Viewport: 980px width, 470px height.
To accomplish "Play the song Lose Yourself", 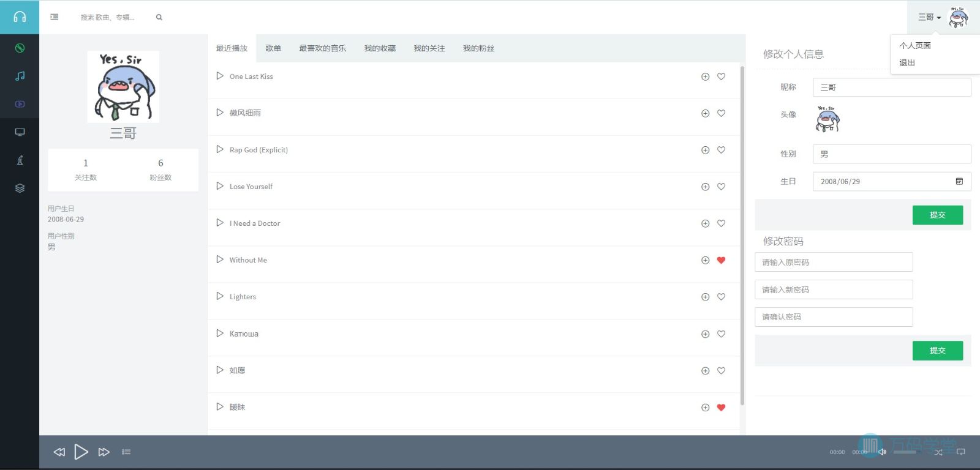I will [220, 186].
